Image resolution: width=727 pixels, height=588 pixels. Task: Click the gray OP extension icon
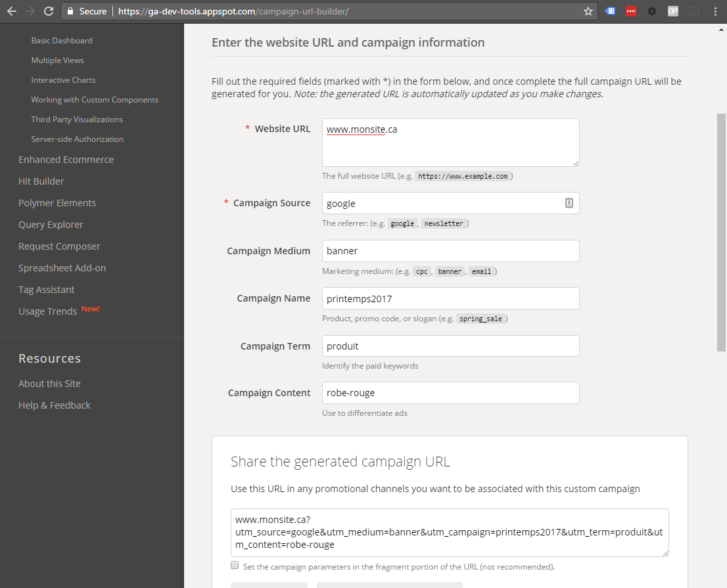[x=672, y=11]
